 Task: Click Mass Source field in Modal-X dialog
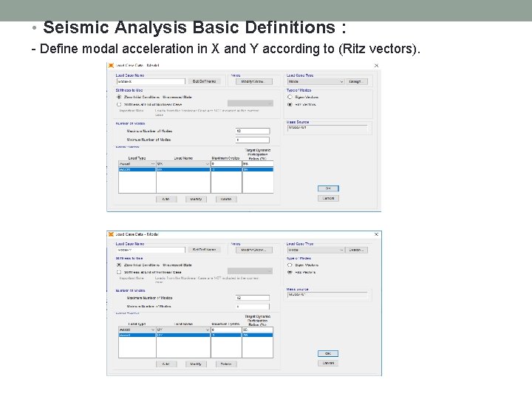coord(327,128)
